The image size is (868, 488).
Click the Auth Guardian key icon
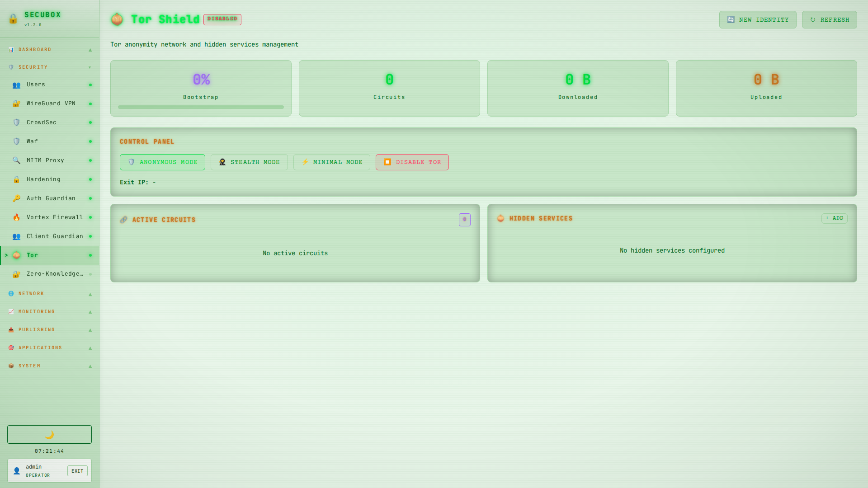click(16, 198)
